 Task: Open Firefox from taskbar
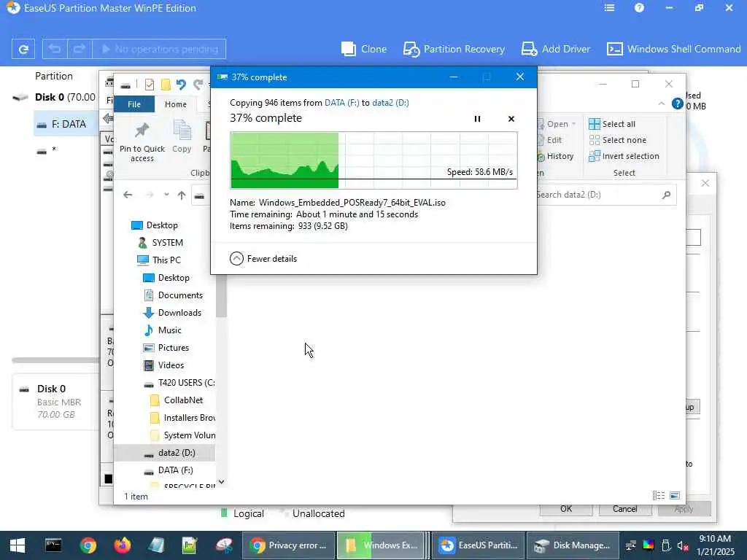(123, 545)
